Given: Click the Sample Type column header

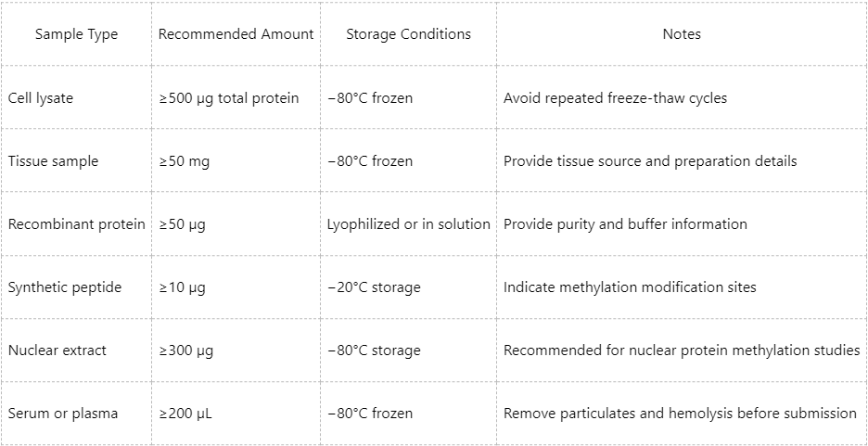Looking at the screenshot, I should point(76,34).
